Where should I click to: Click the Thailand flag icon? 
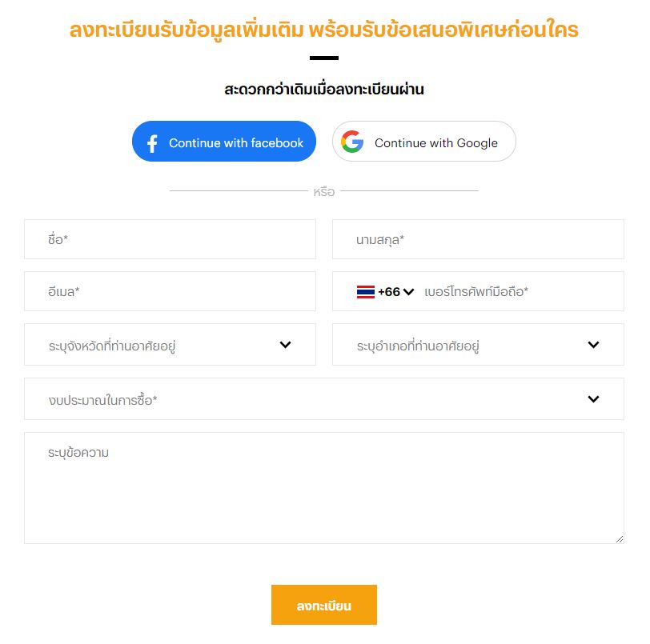pyautogui.click(x=366, y=292)
